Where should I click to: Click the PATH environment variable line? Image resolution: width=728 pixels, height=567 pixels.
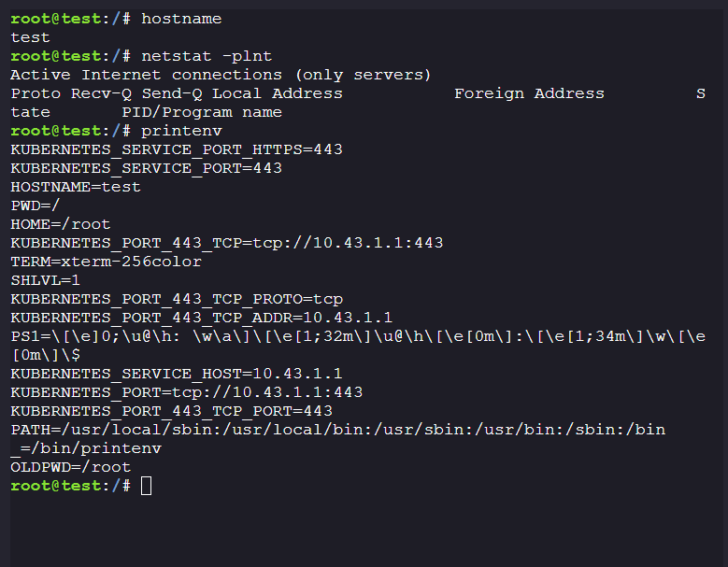point(337,430)
